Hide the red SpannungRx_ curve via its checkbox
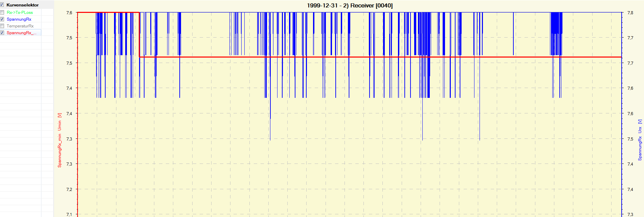 pyautogui.click(x=2, y=33)
